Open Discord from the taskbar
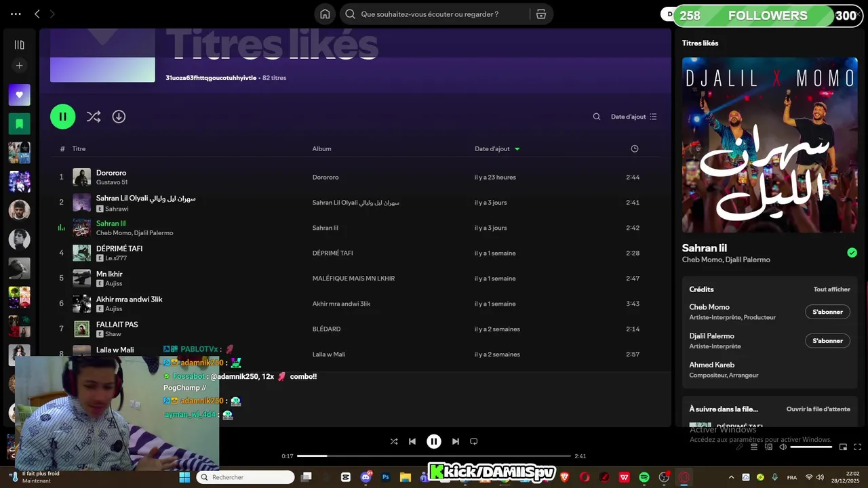The height and width of the screenshot is (488, 868). pos(366,477)
